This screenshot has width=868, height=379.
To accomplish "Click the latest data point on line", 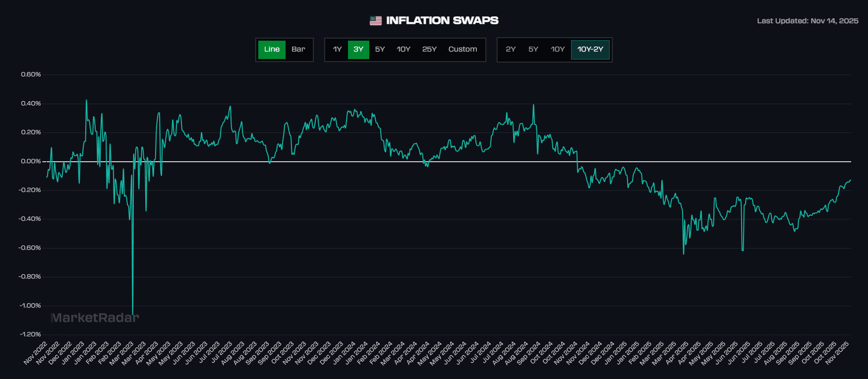I will [x=851, y=180].
